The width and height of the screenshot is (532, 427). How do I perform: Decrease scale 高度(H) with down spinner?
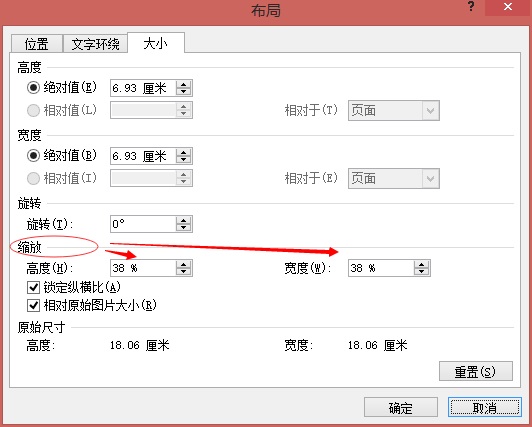tap(184, 272)
